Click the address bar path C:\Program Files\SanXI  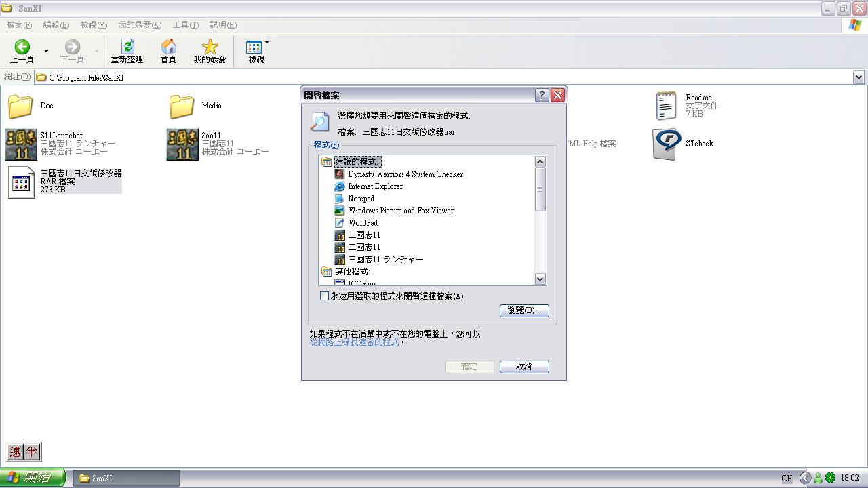(86, 78)
